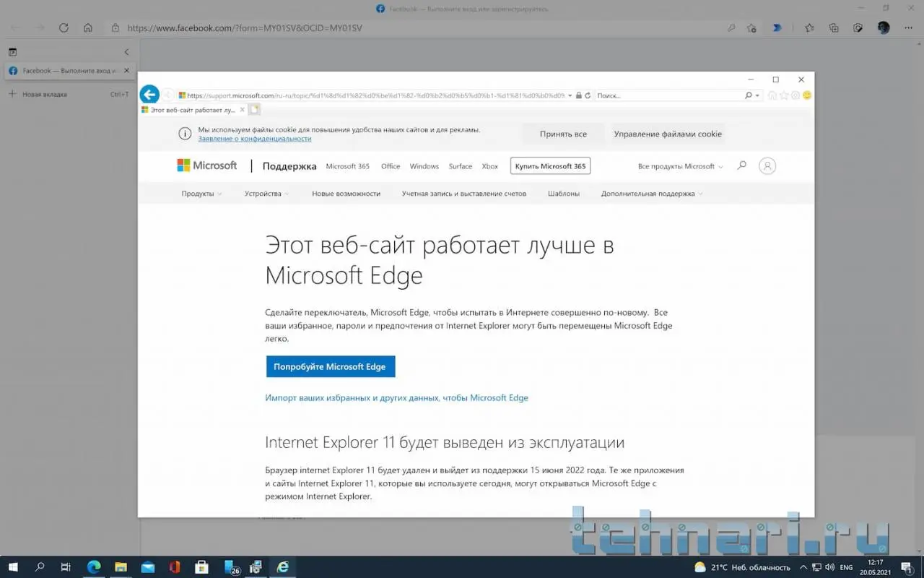Click the search magnifier in Internet Explorer search box
Screen dimensions: 924x578
pyautogui.click(x=749, y=95)
